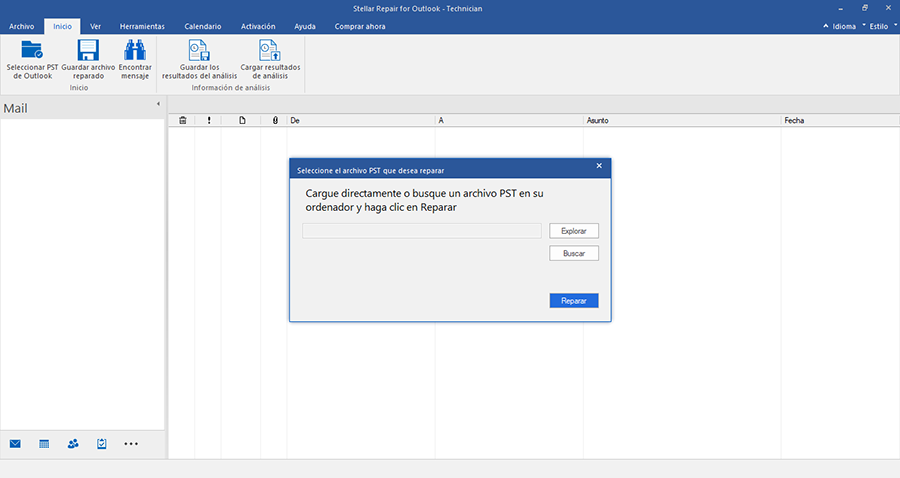Close the PST selection dialog
Viewport: 900px width, 478px height.
[x=599, y=166]
